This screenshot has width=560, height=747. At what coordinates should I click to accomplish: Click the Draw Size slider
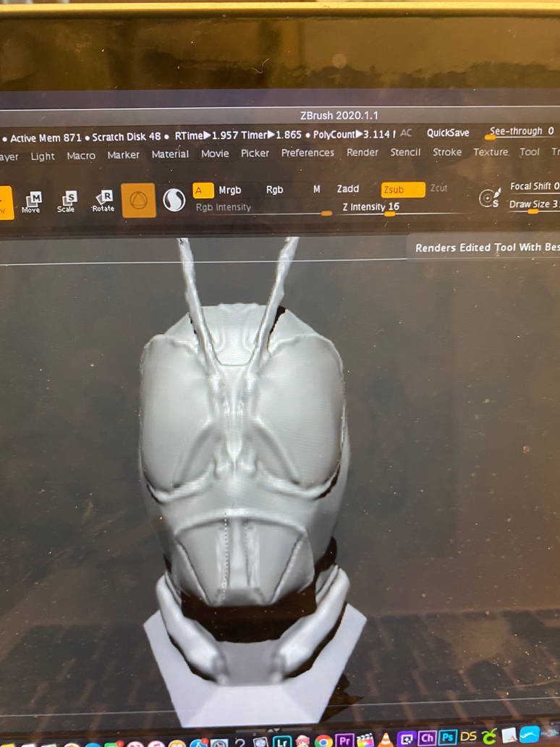pyautogui.click(x=534, y=205)
